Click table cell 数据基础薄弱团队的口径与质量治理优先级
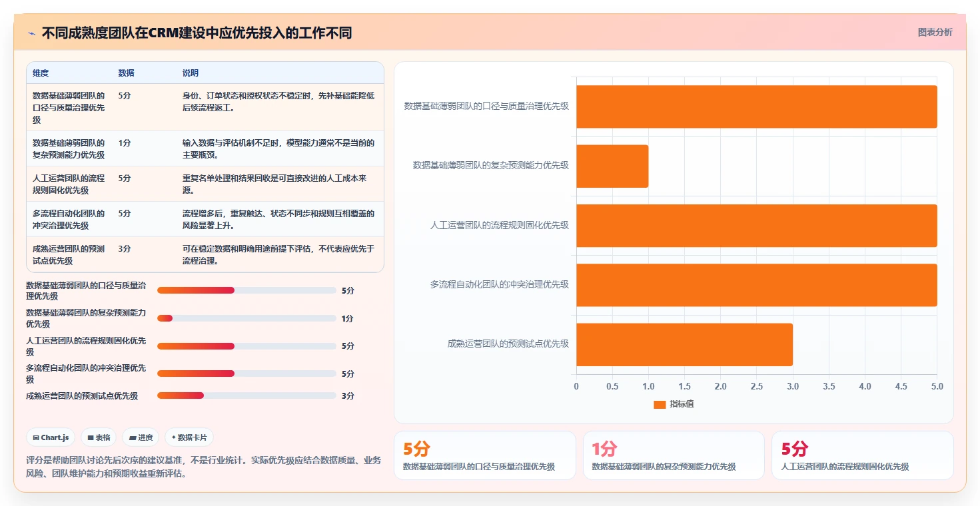 pyautogui.click(x=69, y=108)
